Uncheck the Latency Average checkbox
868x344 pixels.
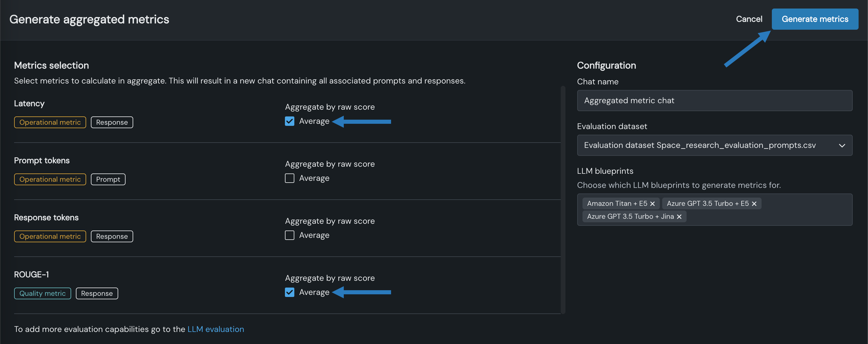point(289,121)
